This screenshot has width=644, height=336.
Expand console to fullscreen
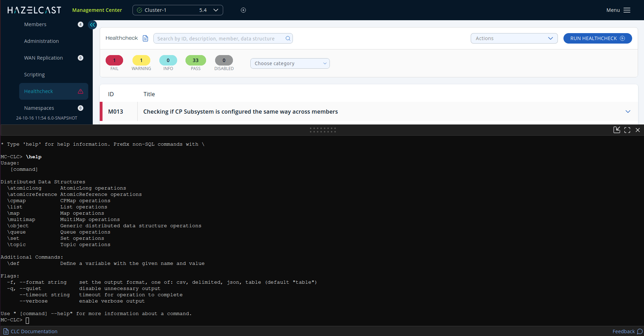coord(627,130)
